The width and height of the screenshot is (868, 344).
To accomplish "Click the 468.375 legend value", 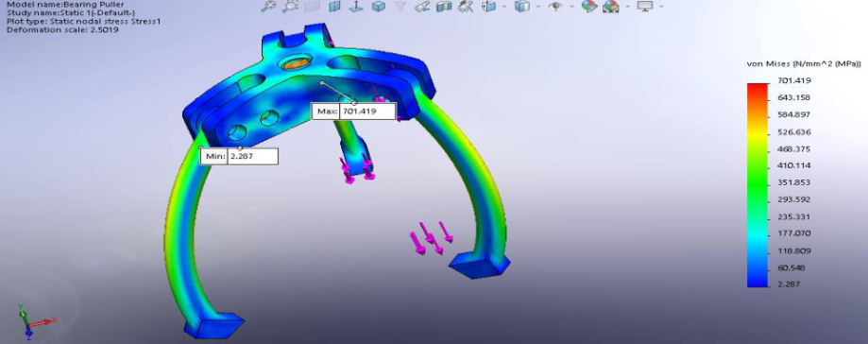I will tap(793, 149).
